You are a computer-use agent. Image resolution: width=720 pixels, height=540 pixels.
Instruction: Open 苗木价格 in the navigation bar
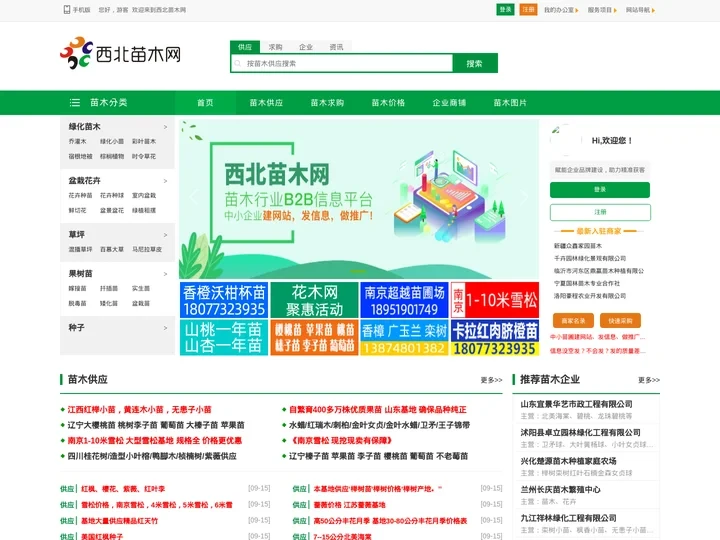(x=388, y=102)
